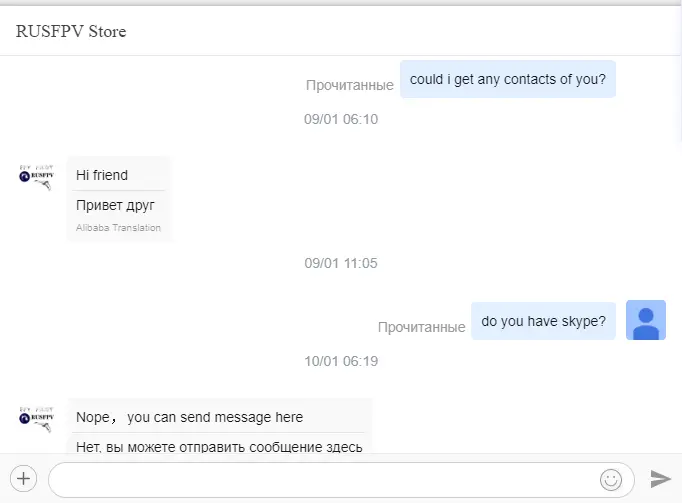Click the chat scrollbar on right edge
Image resolution: width=682 pixels, height=503 pixels.
(x=679, y=74)
